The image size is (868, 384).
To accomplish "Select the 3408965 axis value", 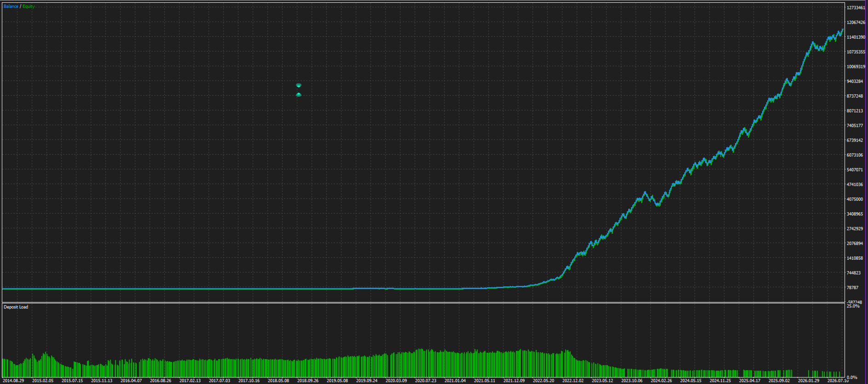I will pyautogui.click(x=855, y=214).
